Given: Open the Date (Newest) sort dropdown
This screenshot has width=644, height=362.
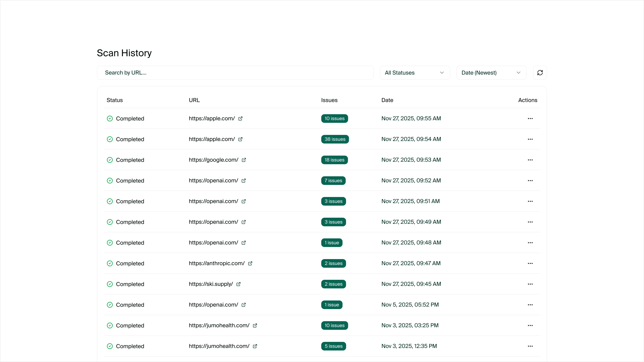Looking at the screenshot, I should pos(491,73).
